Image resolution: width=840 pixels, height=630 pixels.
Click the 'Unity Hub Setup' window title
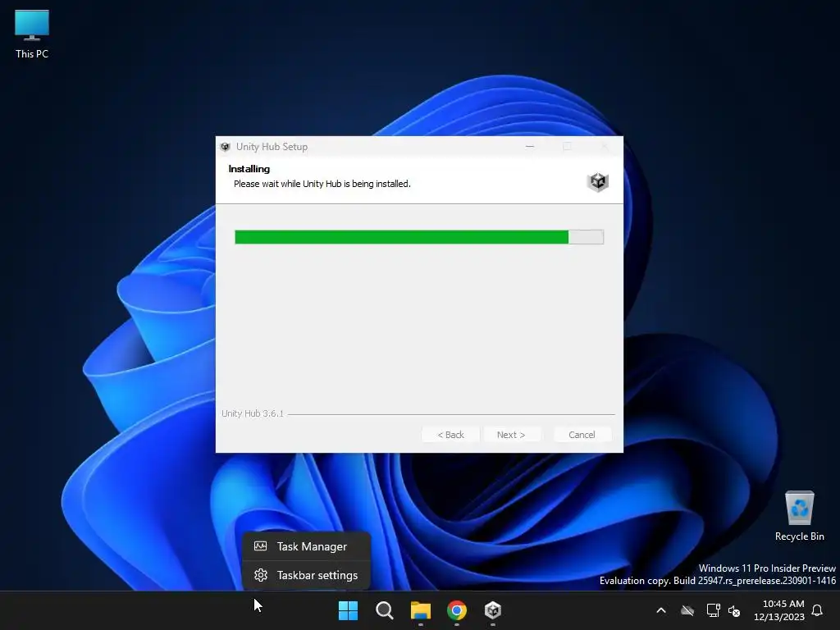pos(272,147)
